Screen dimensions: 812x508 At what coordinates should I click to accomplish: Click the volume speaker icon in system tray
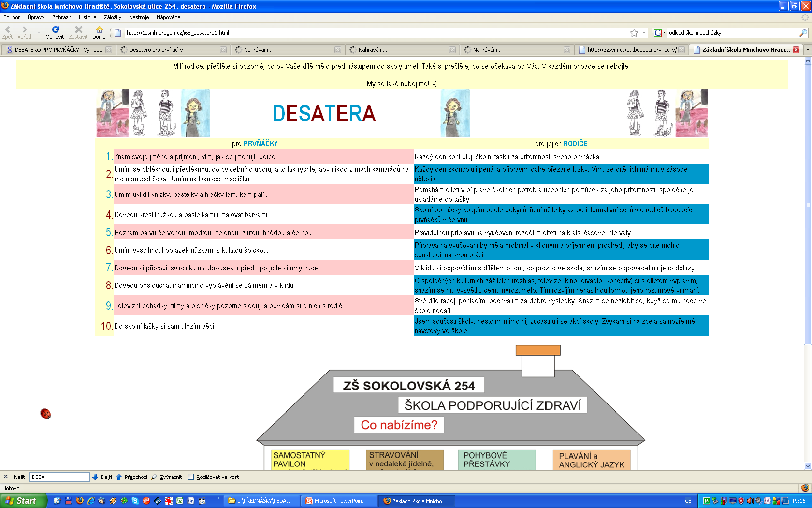[750, 501]
